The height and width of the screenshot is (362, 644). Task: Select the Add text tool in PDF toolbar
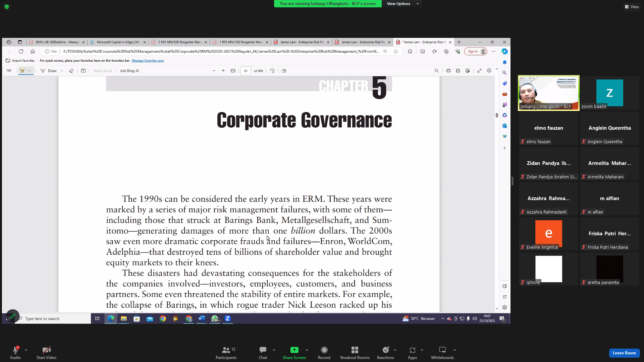(x=83, y=71)
